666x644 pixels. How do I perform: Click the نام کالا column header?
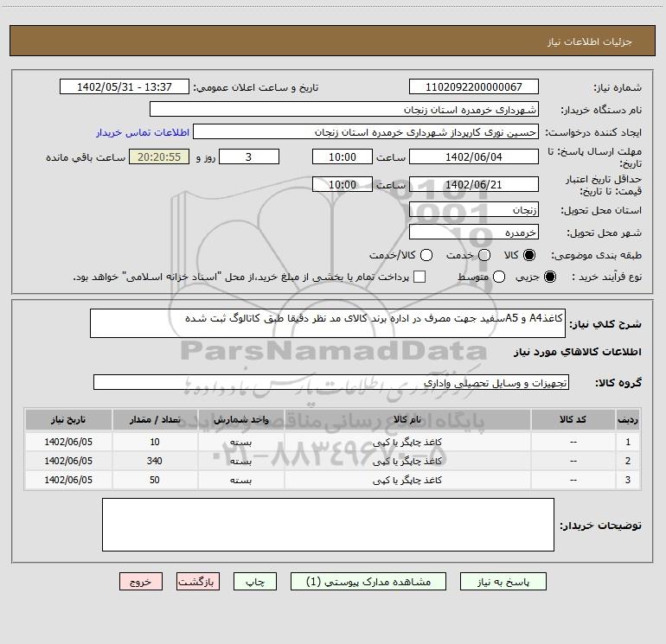[x=407, y=419]
